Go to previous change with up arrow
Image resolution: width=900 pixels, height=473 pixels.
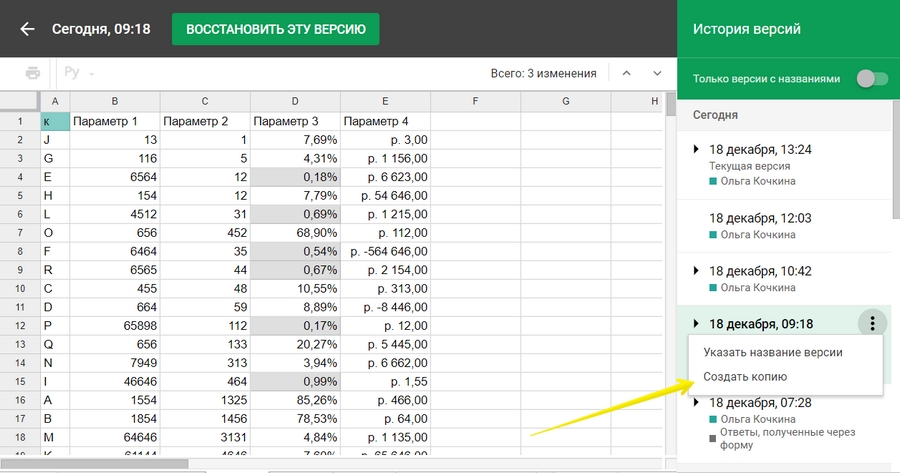pos(626,73)
